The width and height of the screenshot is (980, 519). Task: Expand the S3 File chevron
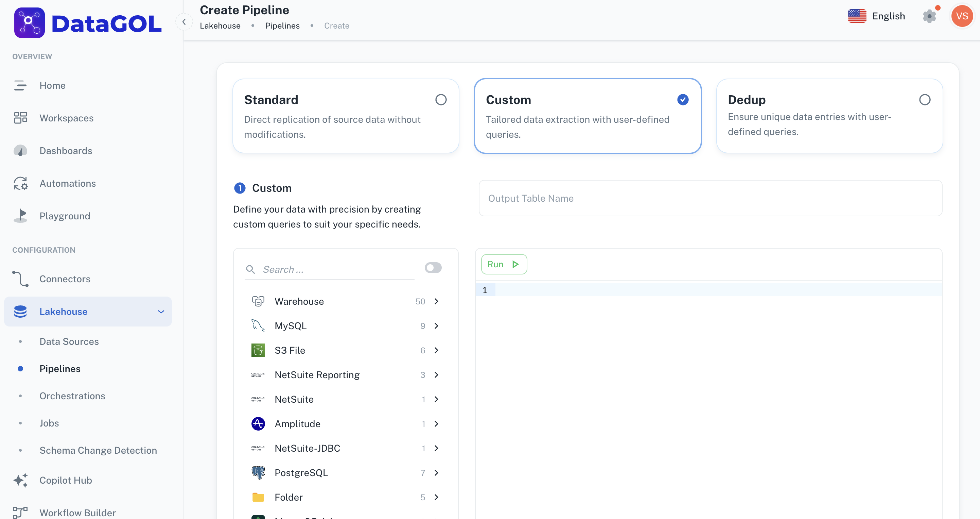[x=436, y=350]
